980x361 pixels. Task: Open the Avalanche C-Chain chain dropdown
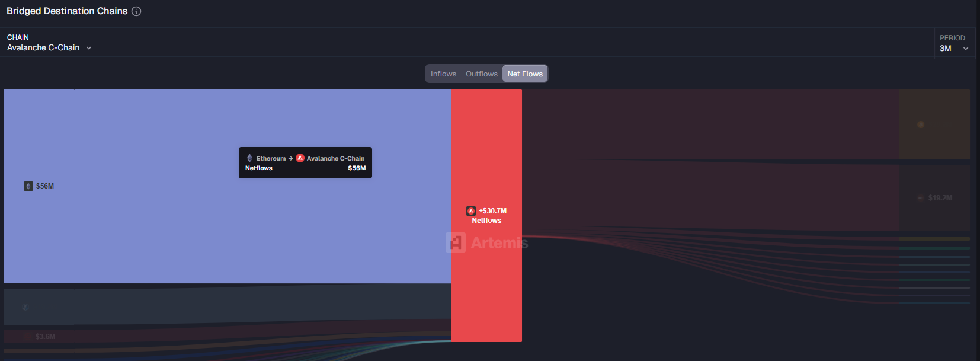pos(50,48)
